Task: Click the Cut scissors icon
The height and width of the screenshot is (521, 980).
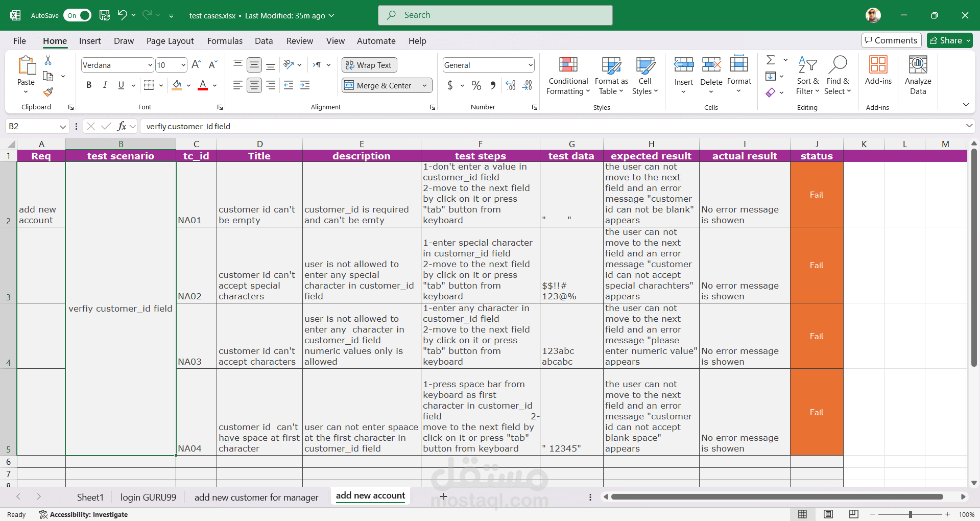Action: coord(48,60)
